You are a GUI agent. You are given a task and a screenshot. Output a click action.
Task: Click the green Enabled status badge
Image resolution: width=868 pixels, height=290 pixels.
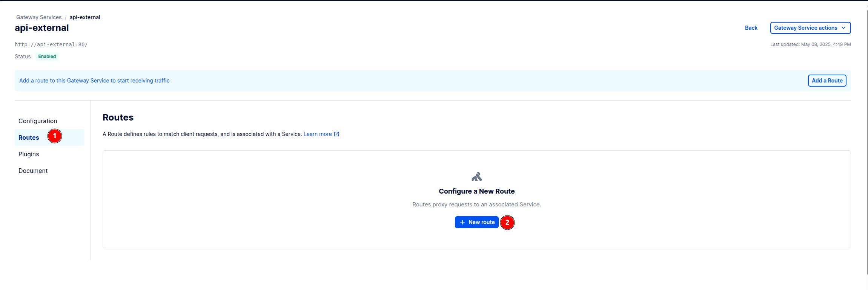(x=47, y=56)
